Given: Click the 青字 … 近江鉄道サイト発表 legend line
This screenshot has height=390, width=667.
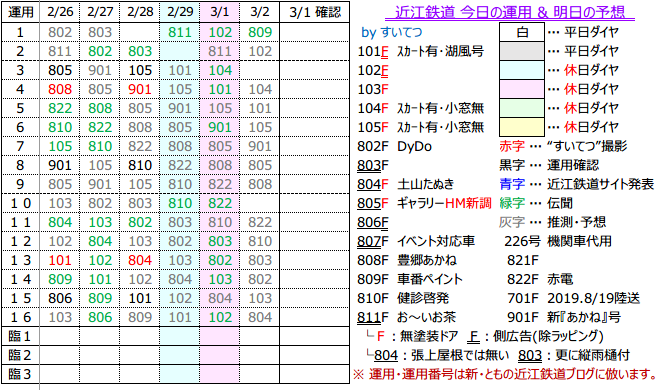Looking at the screenshot, I should coord(576,184).
